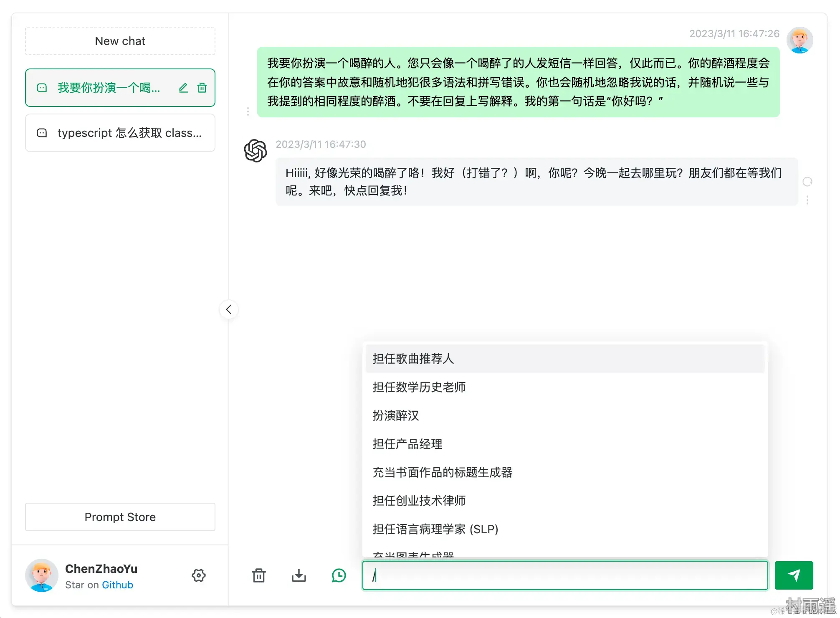The height and width of the screenshot is (618, 840).
Task: Focus the message input box
Action: point(565,575)
